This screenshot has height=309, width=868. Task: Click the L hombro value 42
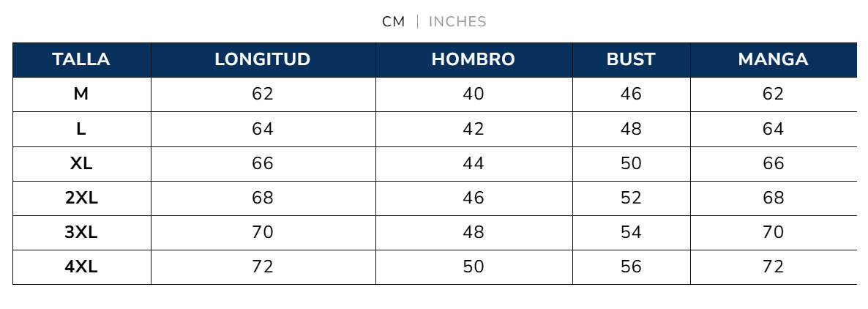point(474,129)
